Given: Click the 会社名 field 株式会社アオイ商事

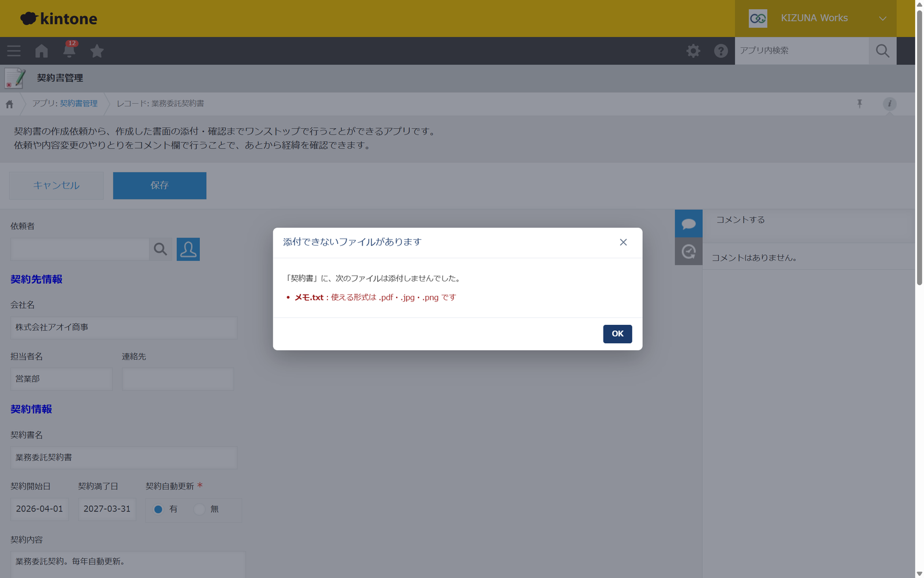Looking at the screenshot, I should pos(124,328).
